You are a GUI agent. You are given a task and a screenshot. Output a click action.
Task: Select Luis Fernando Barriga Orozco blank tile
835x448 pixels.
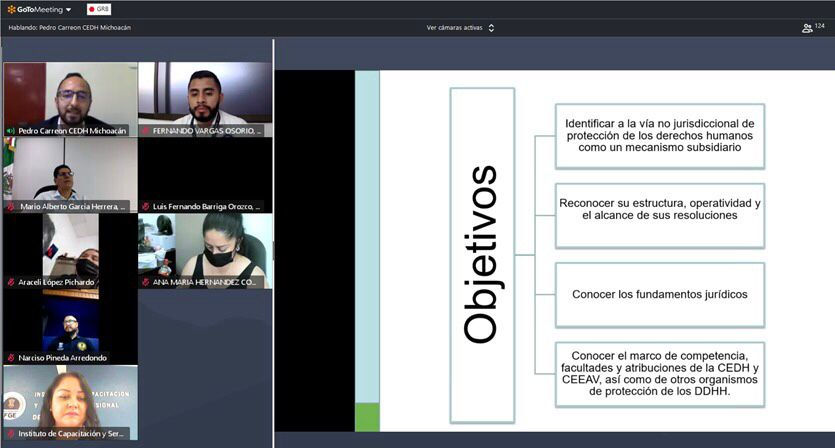[205, 175]
